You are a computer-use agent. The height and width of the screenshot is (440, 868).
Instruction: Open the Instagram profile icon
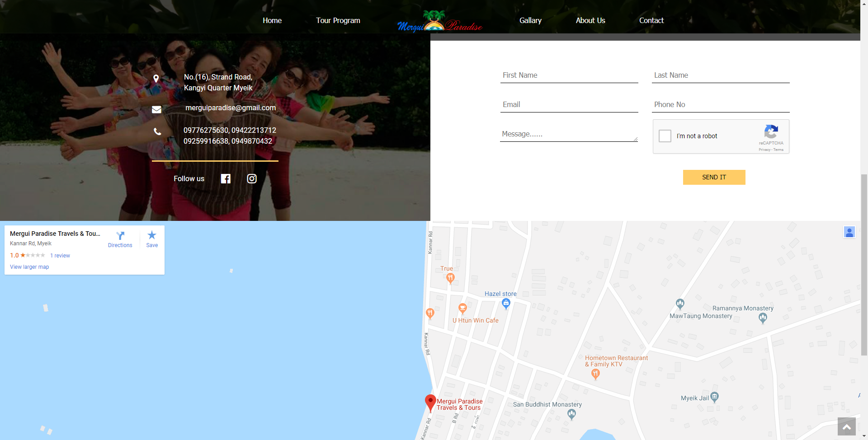(251, 178)
